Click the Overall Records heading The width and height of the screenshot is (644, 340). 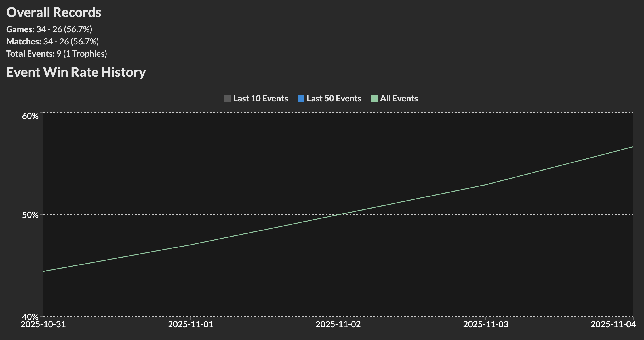point(54,12)
